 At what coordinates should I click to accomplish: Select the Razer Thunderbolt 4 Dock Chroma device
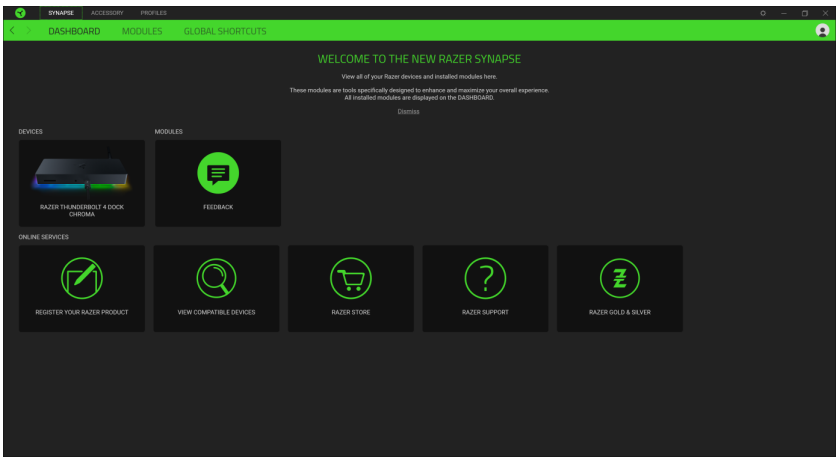coord(82,182)
